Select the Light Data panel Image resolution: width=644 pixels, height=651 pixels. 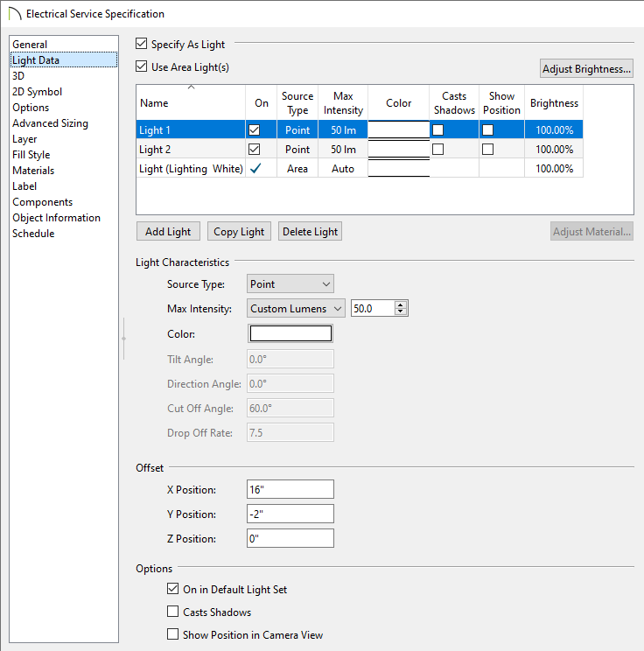tap(64, 60)
